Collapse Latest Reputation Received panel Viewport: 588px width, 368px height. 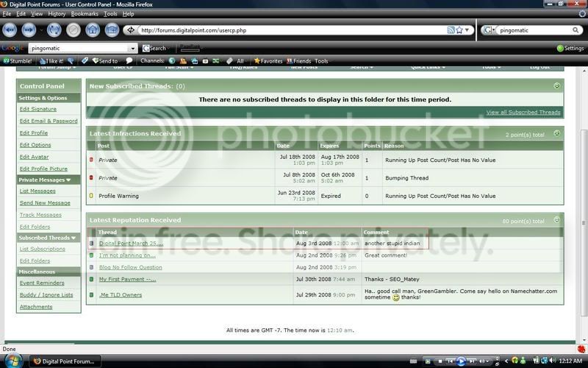[x=556, y=219]
